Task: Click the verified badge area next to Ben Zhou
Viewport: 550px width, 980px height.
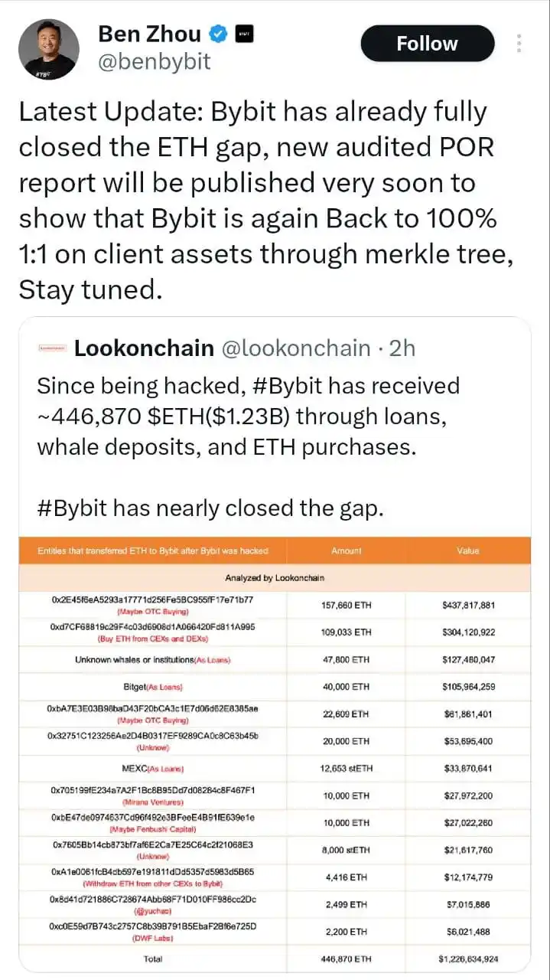Action: click(x=219, y=33)
